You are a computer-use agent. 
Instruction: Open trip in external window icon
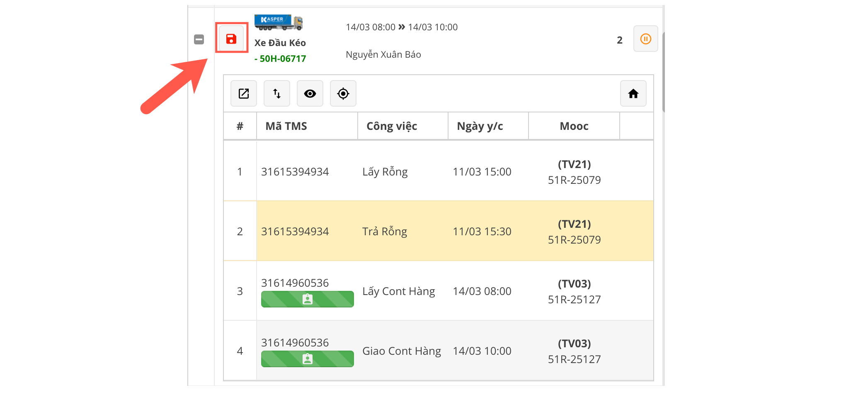point(244,93)
